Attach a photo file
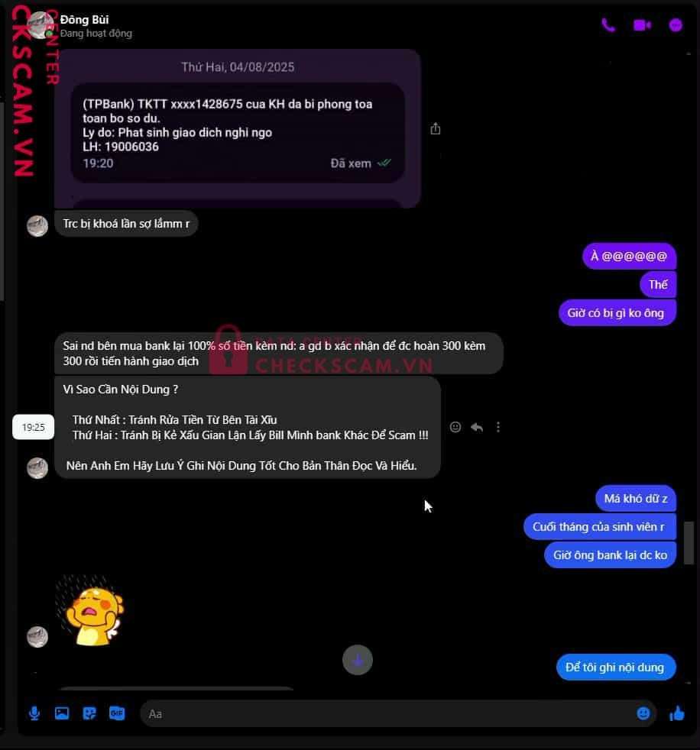This screenshot has width=700, height=750. pyautogui.click(x=62, y=713)
